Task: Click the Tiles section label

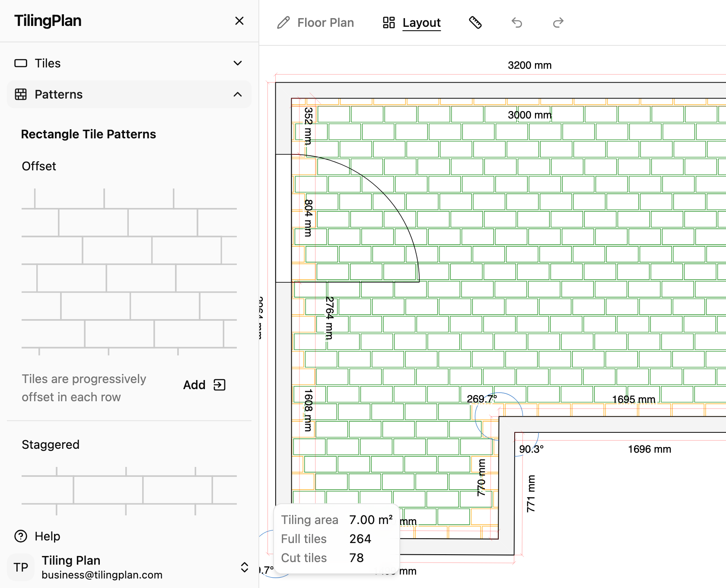Action: click(48, 63)
